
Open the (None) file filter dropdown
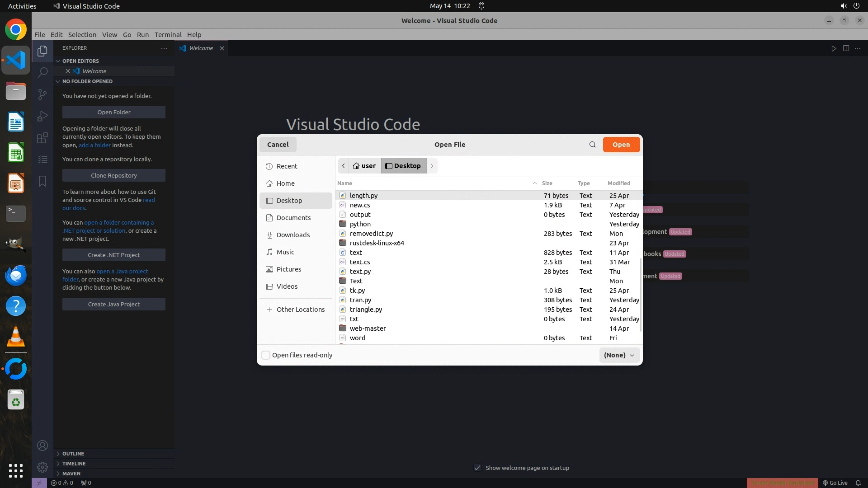pos(619,355)
